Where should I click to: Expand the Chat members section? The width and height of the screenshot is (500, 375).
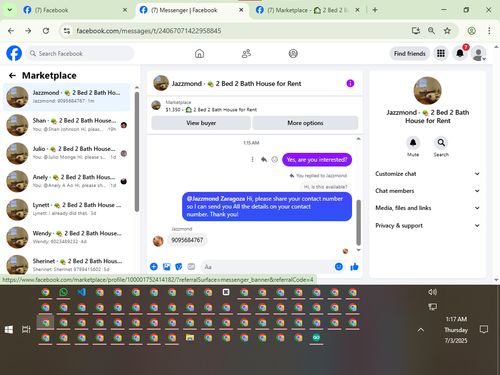pos(428,191)
